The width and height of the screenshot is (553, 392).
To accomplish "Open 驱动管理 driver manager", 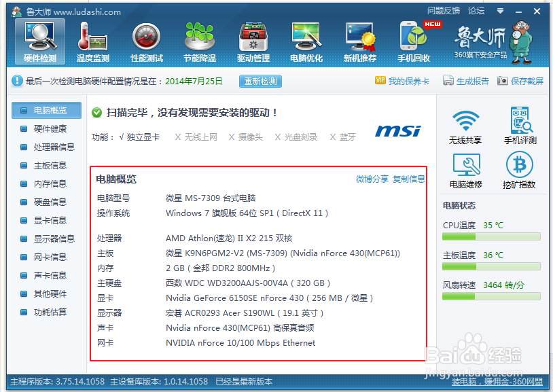I will click(253, 41).
